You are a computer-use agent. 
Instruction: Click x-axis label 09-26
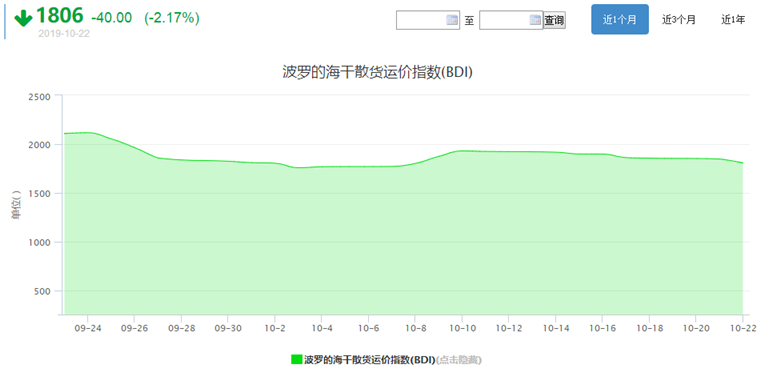pos(134,328)
